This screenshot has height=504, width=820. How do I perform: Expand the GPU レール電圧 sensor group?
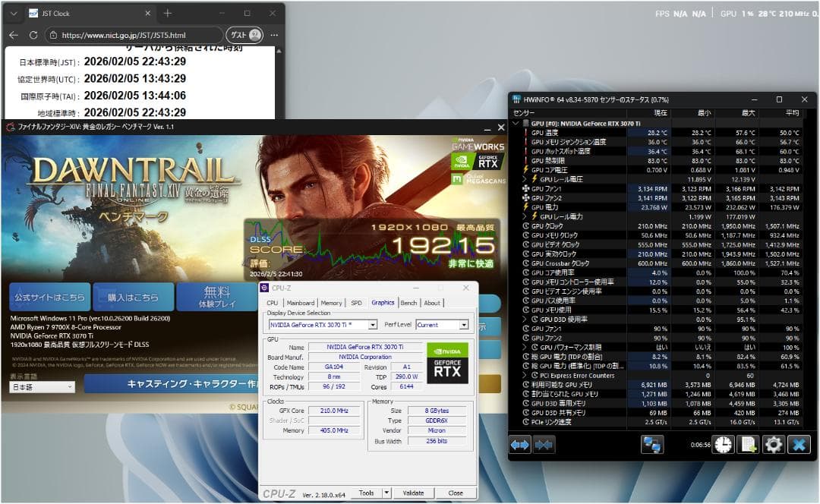[x=525, y=179]
